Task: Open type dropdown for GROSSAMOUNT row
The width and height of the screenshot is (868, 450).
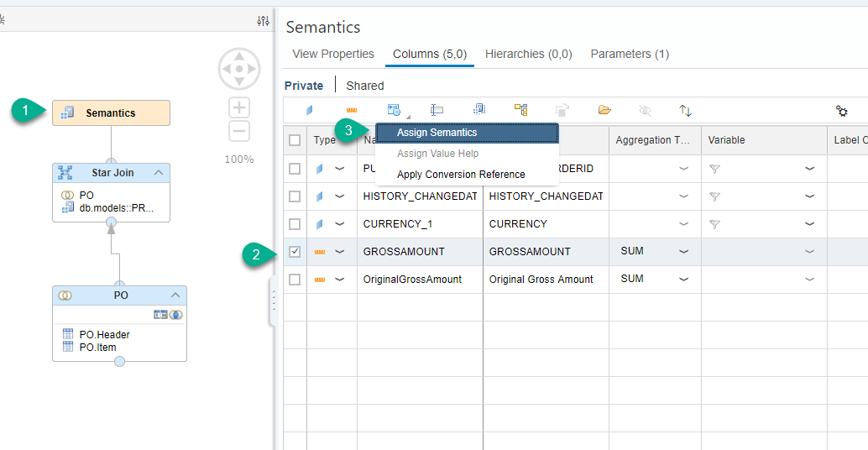Action: [x=339, y=252]
